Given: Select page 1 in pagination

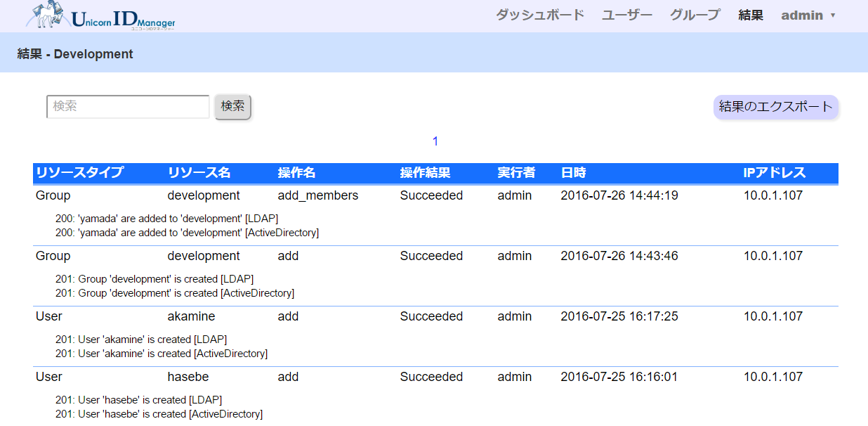Looking at the screenshot, I should coord(435,141).
